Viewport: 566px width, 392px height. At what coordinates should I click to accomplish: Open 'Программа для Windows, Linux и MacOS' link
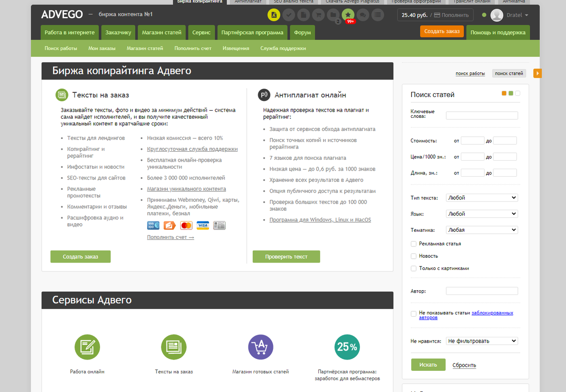[320, 220]
